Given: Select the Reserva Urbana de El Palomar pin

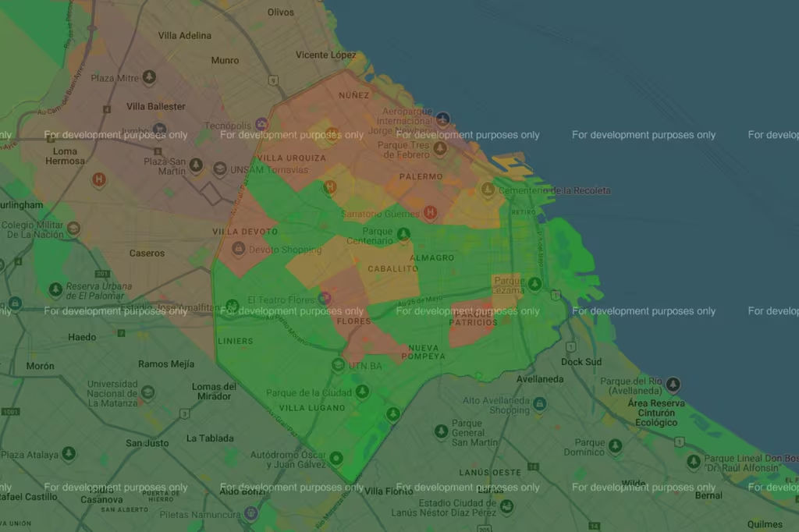Looking at the screenshot, I should point(55,289).
